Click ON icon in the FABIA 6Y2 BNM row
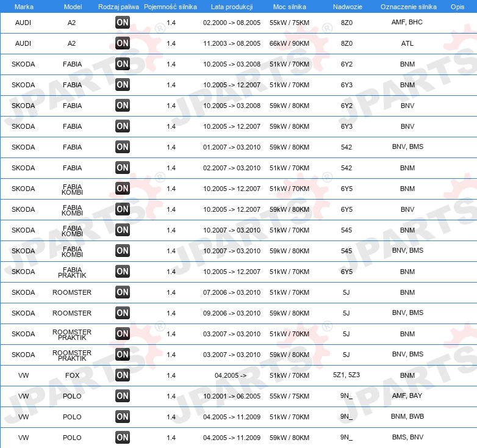 point(123,63)
